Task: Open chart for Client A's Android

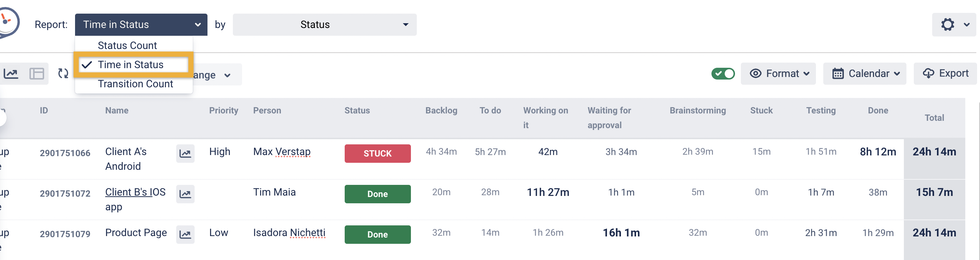Action: pos(185,154)
